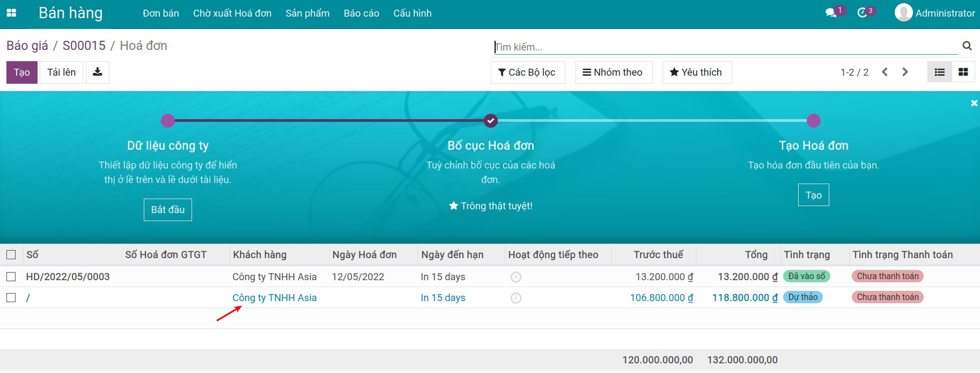Open the Yêu thích favorites dropdown
The image size is (980, 373).
[697, 72]
